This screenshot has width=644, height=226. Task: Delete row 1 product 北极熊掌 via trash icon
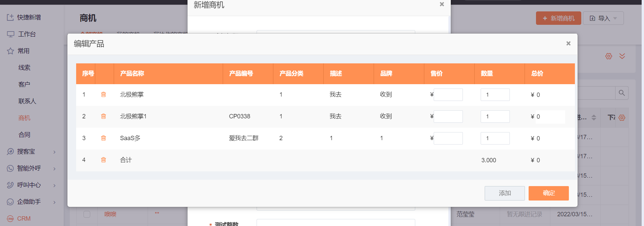(103, 95)
